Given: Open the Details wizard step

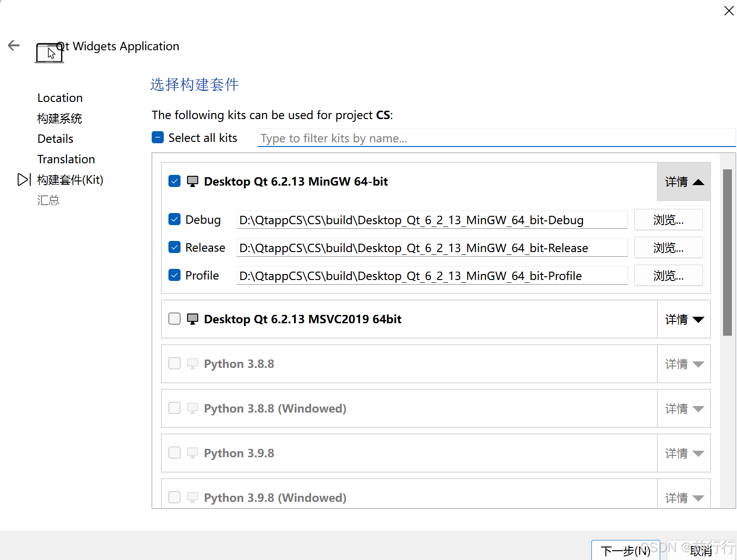Looking at the screenshot, I should click(55, 139).
